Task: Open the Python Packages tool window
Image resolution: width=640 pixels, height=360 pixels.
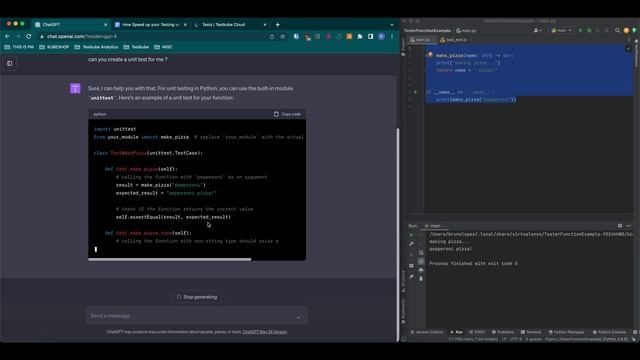Action: (x=567, y=332)
